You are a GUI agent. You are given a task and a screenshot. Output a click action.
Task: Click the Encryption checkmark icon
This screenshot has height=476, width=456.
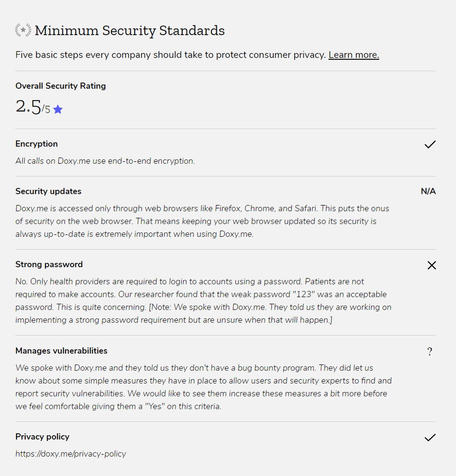click(430, 144)
